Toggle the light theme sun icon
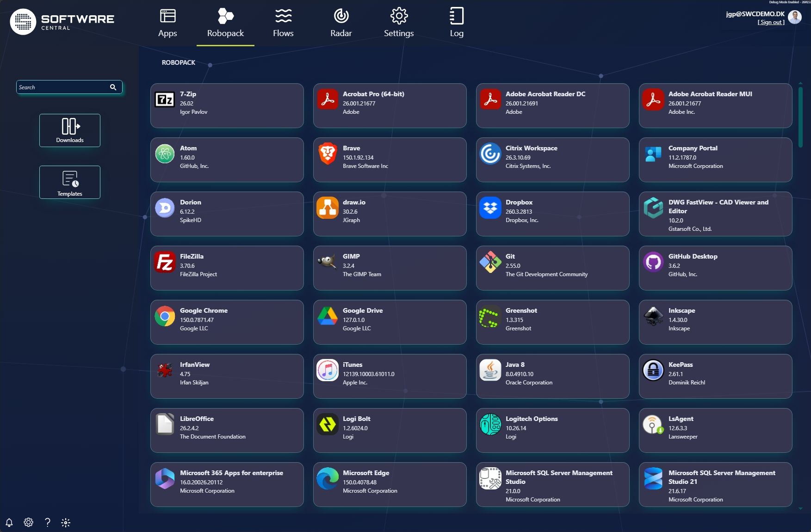The image size is (811, 532). click(66, 523)
